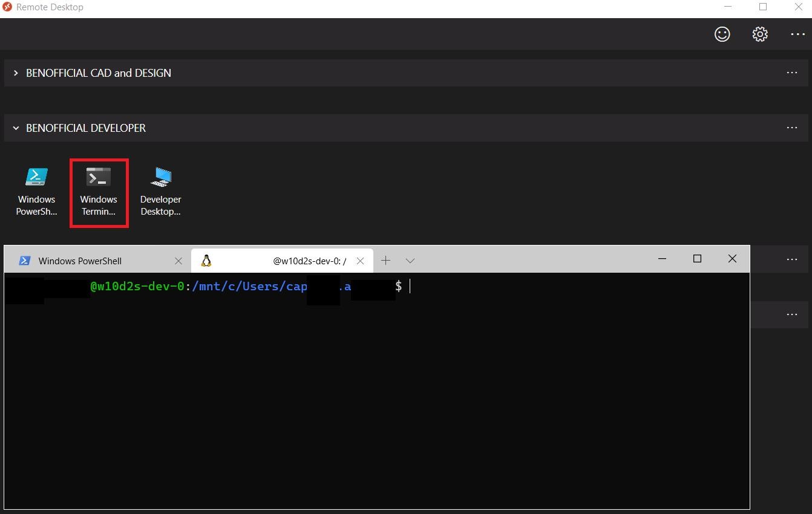Close the Windows PowerShell tab
Image resolution: width=812 pixels, height=514 pixels.
click(x=178, y=261)
